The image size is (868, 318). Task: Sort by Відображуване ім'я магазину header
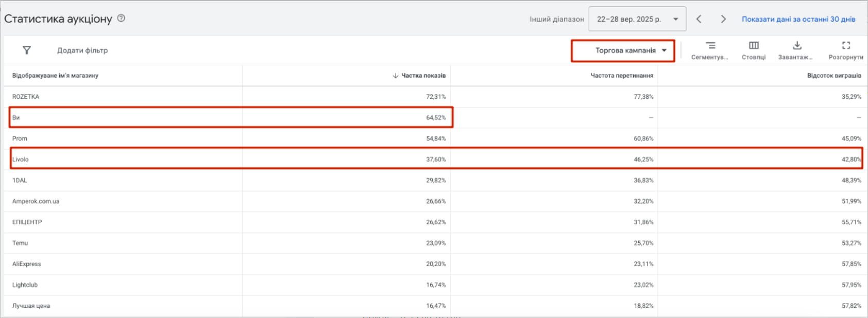(x=55, y=76)
